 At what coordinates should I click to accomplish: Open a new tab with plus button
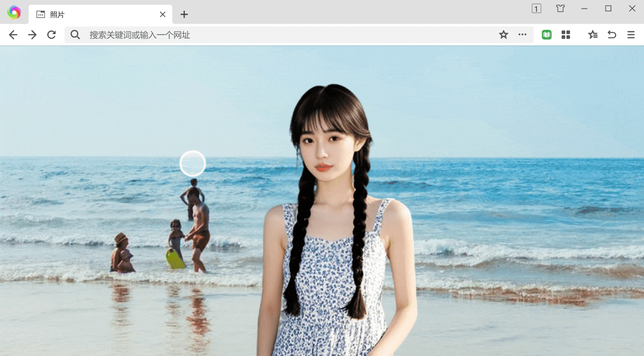tap(184, 15)
